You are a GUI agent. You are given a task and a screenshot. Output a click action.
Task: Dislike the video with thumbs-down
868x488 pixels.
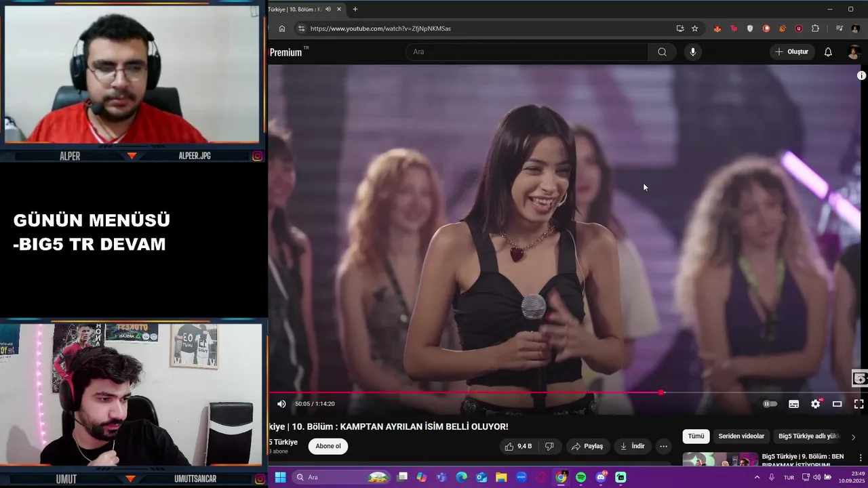coord(549,446)
